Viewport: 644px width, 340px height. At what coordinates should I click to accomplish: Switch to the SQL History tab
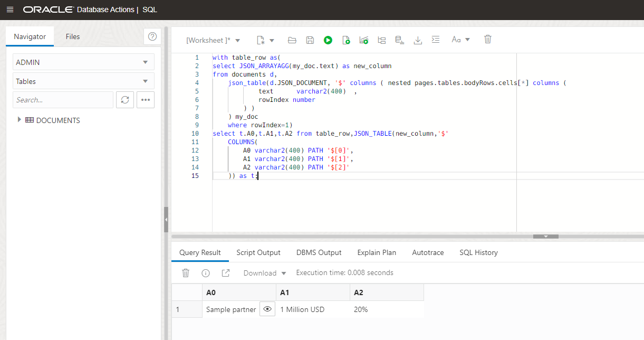pyautogui.click(x=478, y=252)
